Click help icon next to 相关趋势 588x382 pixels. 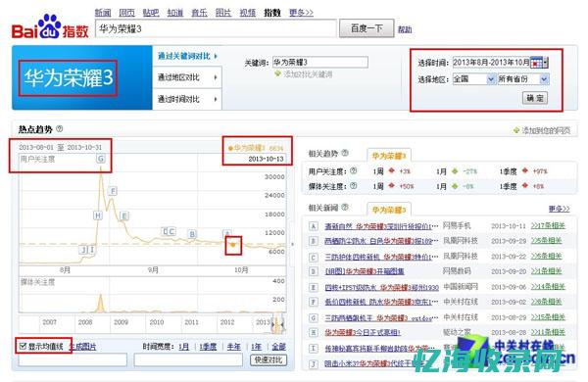[345, 153]
